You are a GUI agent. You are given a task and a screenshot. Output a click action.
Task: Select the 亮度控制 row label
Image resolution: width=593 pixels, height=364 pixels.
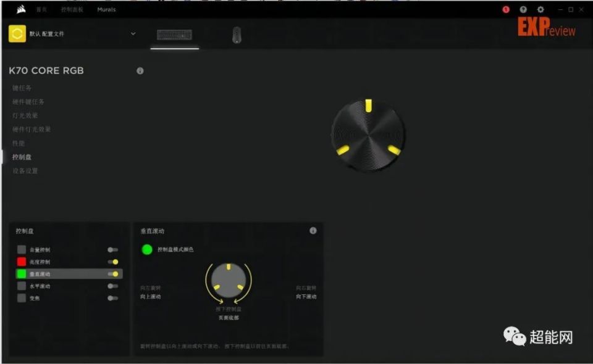coord(40,262)
